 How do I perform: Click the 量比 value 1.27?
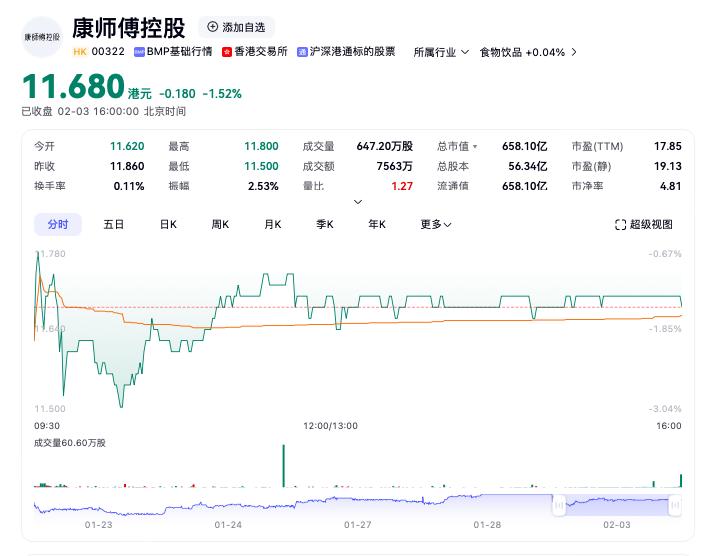[x=402, y=186]
